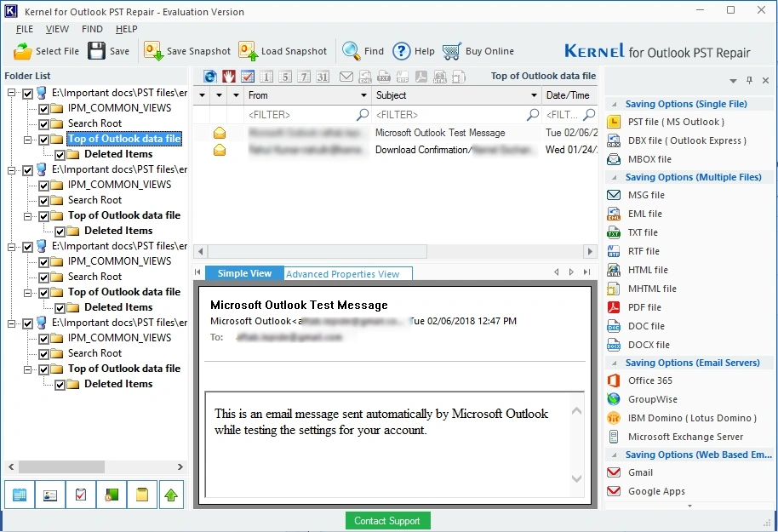The width and height of the screenshot is (778, 532).
Task: Open the From column dropdown arrow
Action: tap(363, 95)
